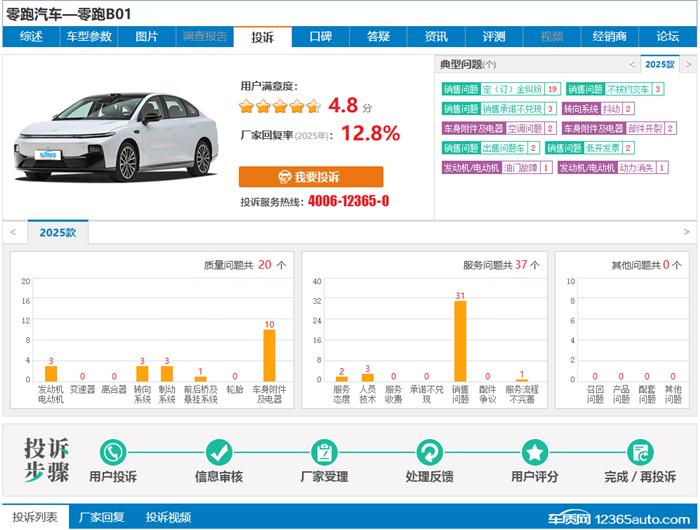Click right arrow at chart section's far right
The height and width of the screenshot is (530, 700).
click(x=687, y=232)
